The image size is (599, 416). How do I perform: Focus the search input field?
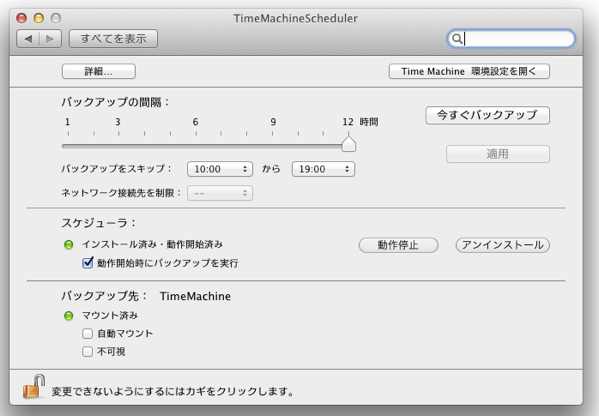click(511, 39)
